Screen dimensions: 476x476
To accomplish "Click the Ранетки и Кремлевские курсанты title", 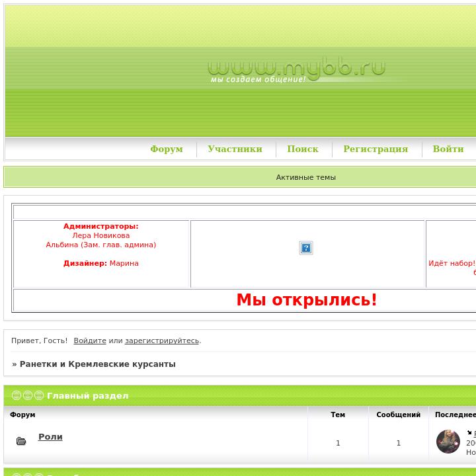I will coord(98,364).
